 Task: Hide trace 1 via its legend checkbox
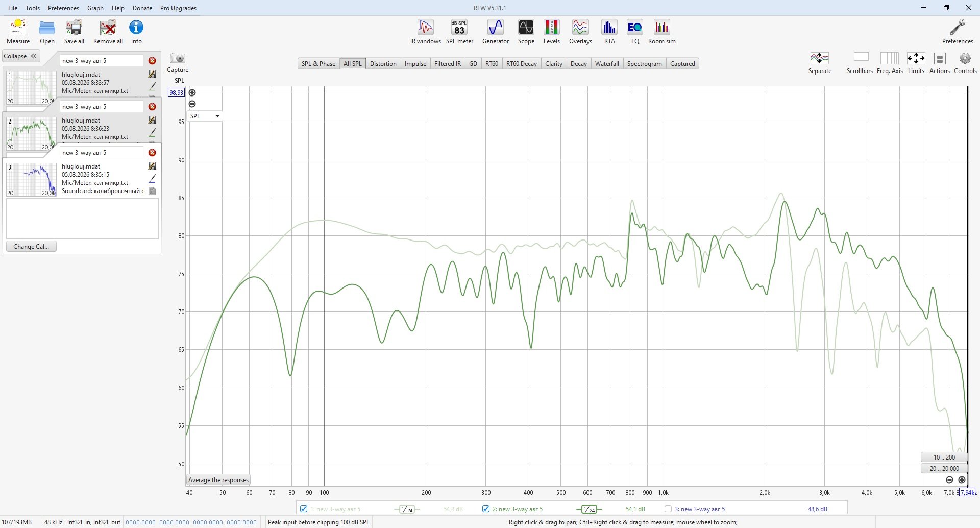304,509
